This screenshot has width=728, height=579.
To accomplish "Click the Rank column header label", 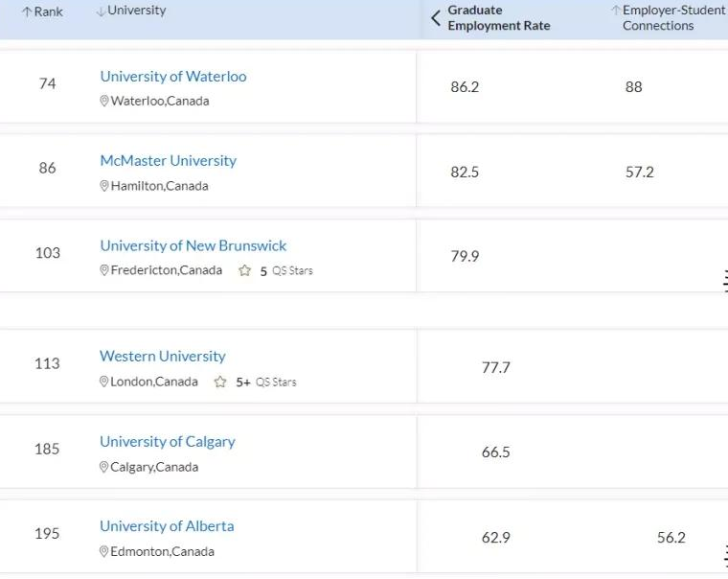I will 49,12.
